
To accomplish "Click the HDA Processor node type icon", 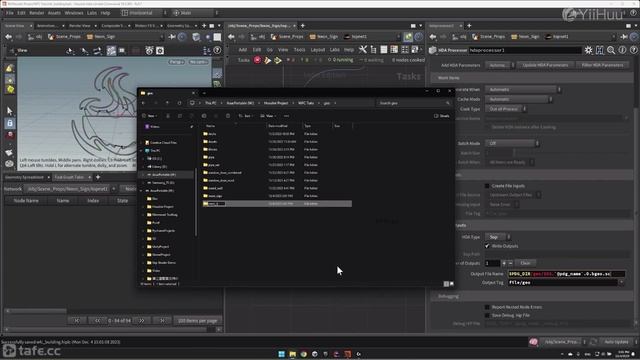I will [x=433, y=50].
